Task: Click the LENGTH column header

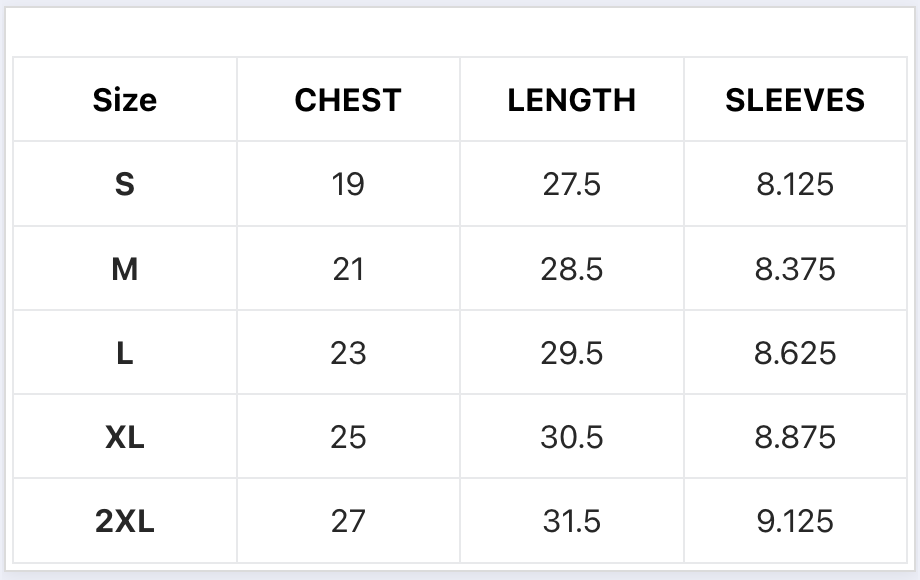Action: [571, 100]
